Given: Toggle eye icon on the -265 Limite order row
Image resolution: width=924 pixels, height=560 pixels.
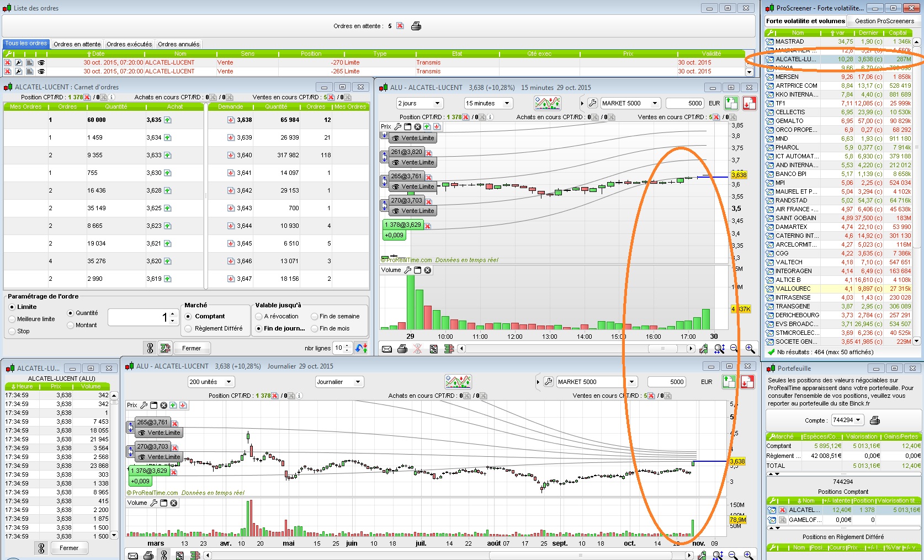Looking at the screenshot, I should 41,71.
